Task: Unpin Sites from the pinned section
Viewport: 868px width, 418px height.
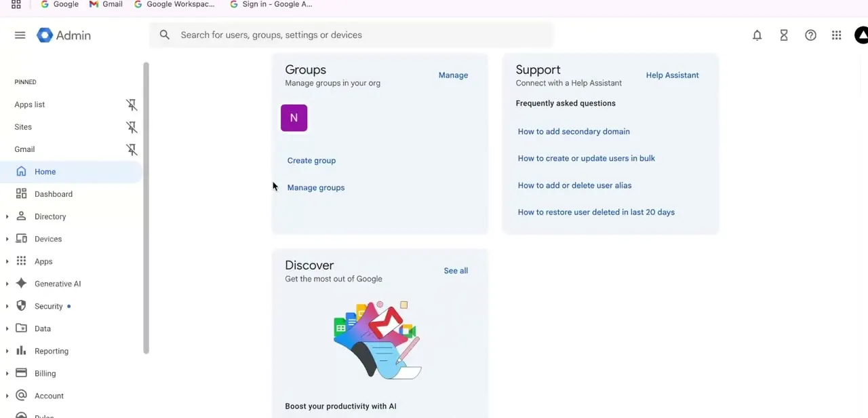Action: pyautogui.click(x=132, y=127)
